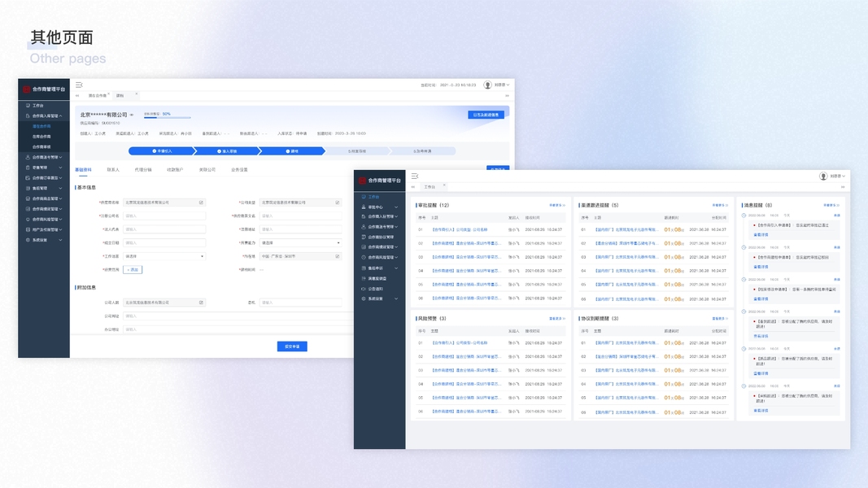Collapse 合作商入库管理 menu in back window

tap(60, 115)
